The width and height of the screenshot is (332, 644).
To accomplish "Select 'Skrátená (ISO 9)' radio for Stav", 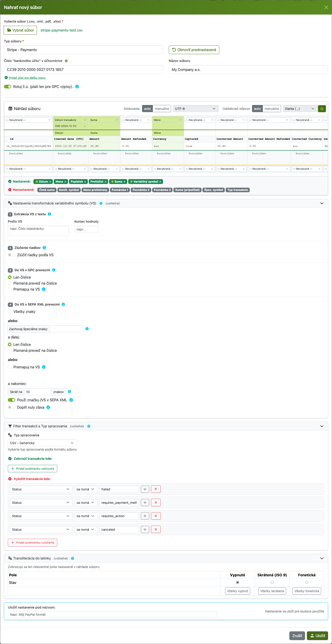I will point(272,583).
